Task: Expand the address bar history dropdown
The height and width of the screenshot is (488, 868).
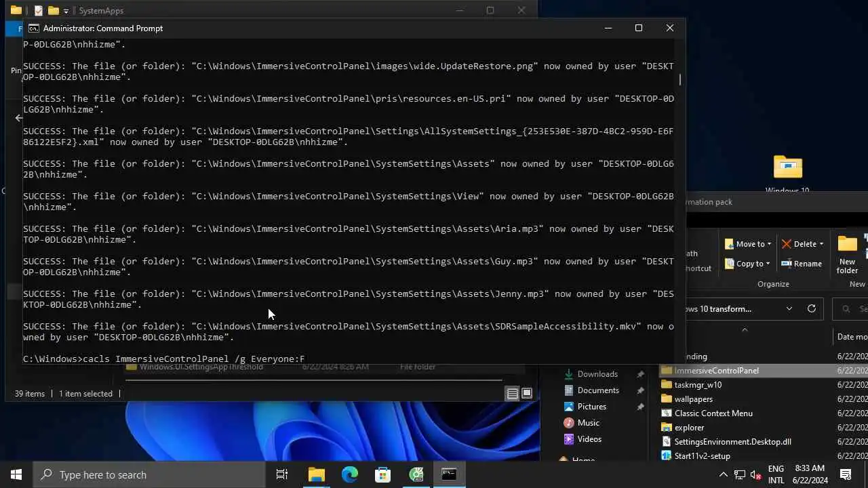Action: [789, 309]
